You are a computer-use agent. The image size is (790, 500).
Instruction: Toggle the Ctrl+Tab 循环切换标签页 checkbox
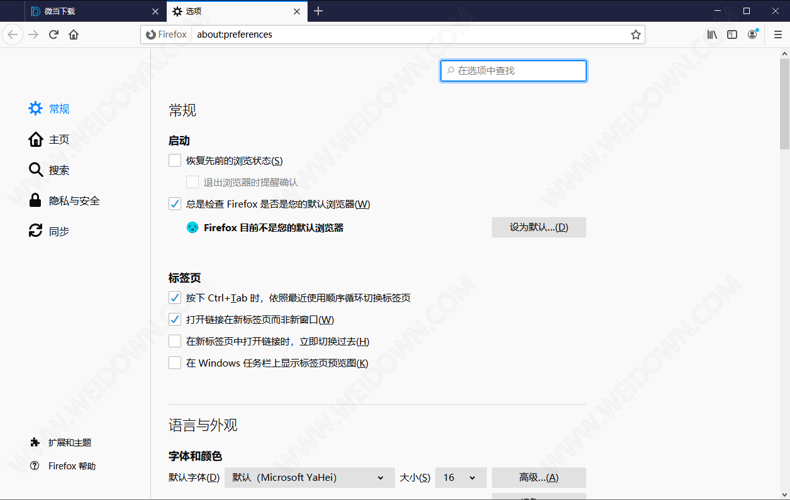174,297
